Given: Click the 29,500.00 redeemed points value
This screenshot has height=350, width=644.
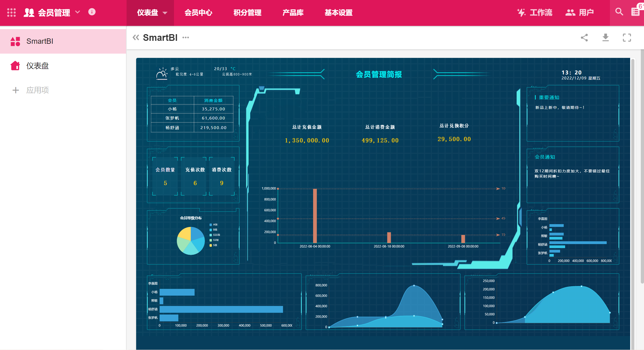Looking at the screenshot, I should 454,139.
